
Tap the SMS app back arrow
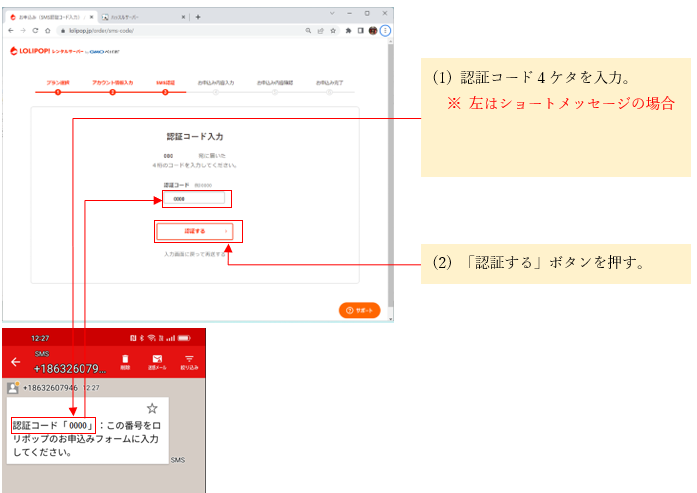pyautogui.click(x=15, y=362)
